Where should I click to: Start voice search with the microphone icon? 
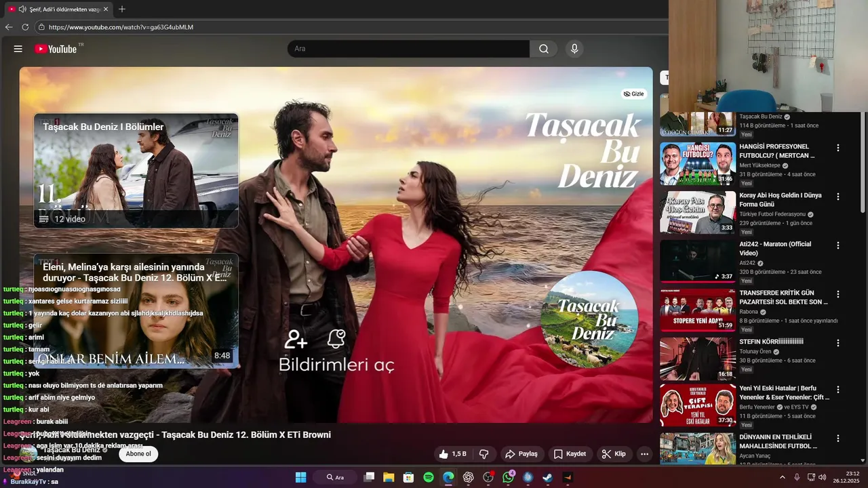pyautogui.click(x=574, y=49)
